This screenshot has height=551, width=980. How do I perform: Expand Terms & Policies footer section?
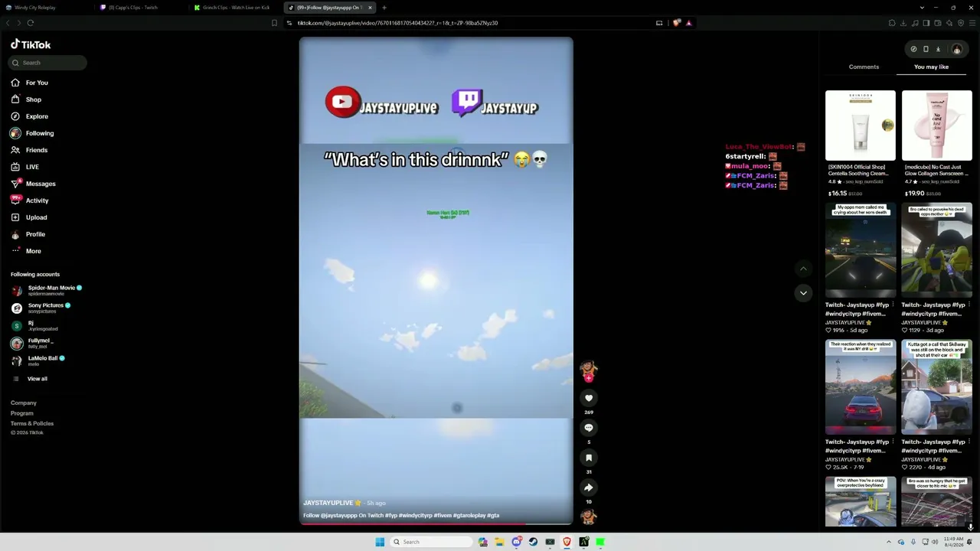click(x=32, y=423)
